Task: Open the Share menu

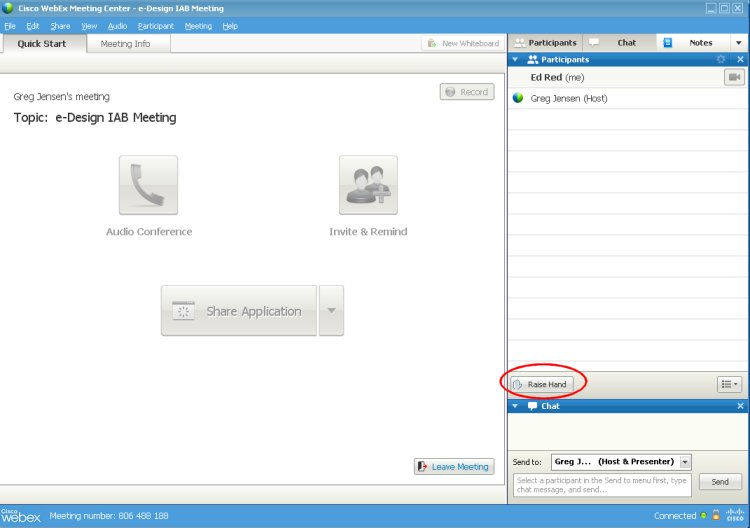Action: pyautogui.click(x=60, y=26)
